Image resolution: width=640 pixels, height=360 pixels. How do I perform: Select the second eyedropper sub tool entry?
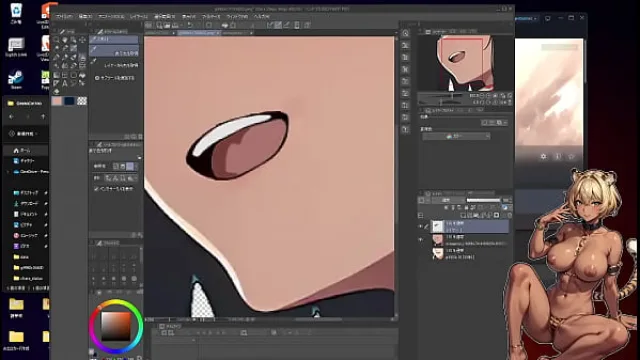[x=114, y=51]
